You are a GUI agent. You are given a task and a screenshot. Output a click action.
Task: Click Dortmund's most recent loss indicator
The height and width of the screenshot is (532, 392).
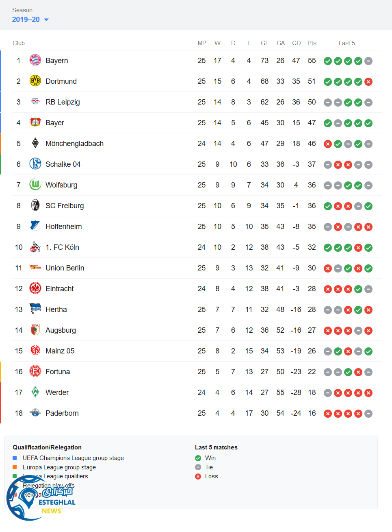(368, 82)
